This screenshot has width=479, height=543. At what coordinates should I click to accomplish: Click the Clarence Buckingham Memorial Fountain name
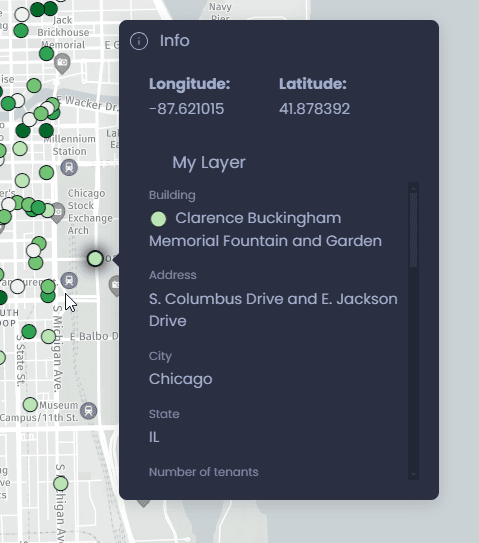coord(265,229)
